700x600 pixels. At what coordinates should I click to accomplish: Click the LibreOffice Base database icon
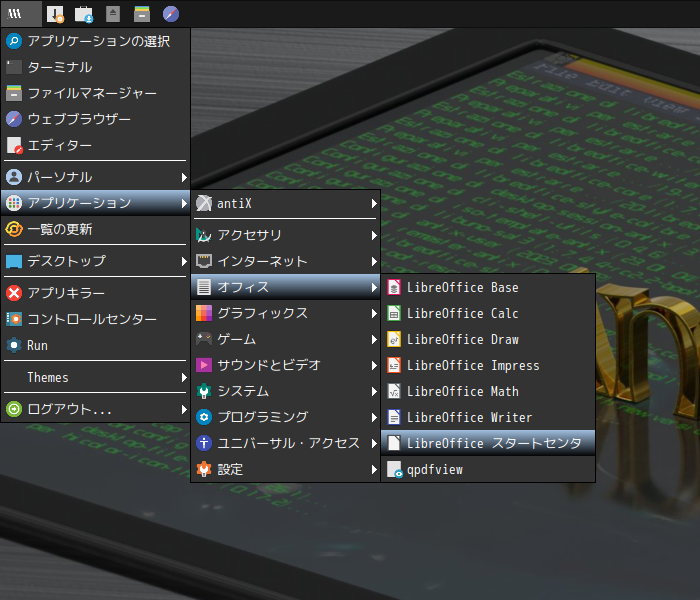pos(393,288)
